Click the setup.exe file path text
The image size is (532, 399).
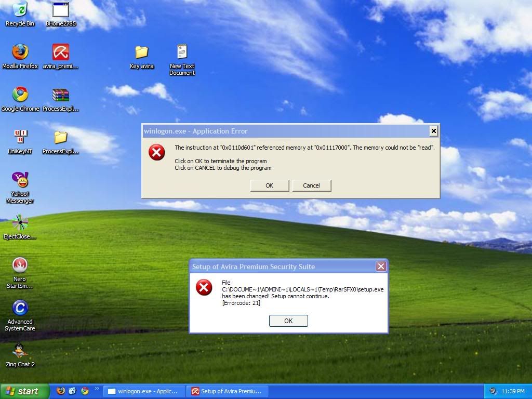click(x=303, y=289)
